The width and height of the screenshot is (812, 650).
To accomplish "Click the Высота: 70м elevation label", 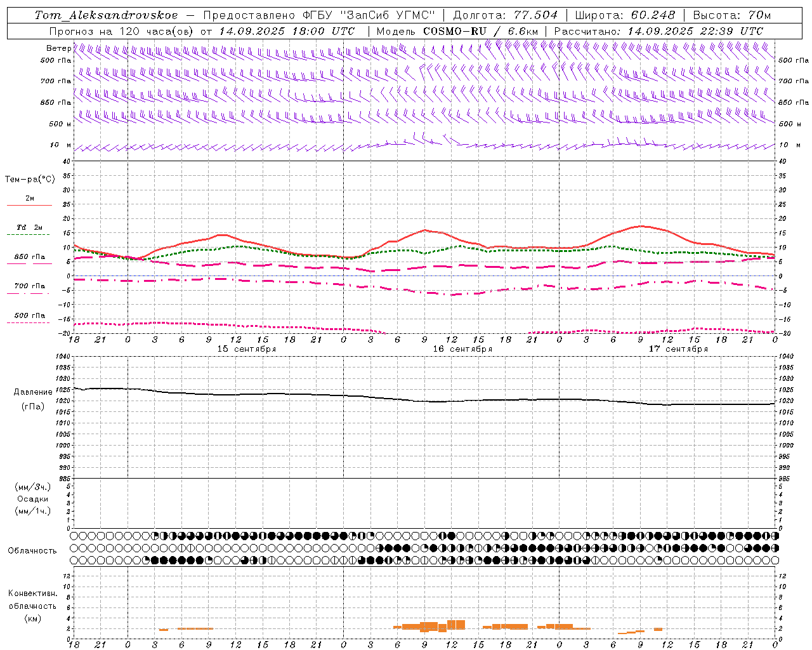I will [732, 15].
